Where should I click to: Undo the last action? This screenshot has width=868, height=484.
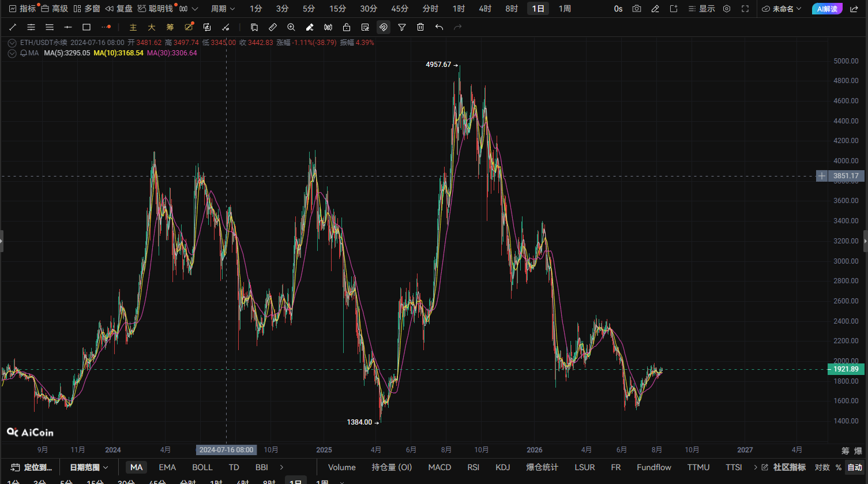439,27
